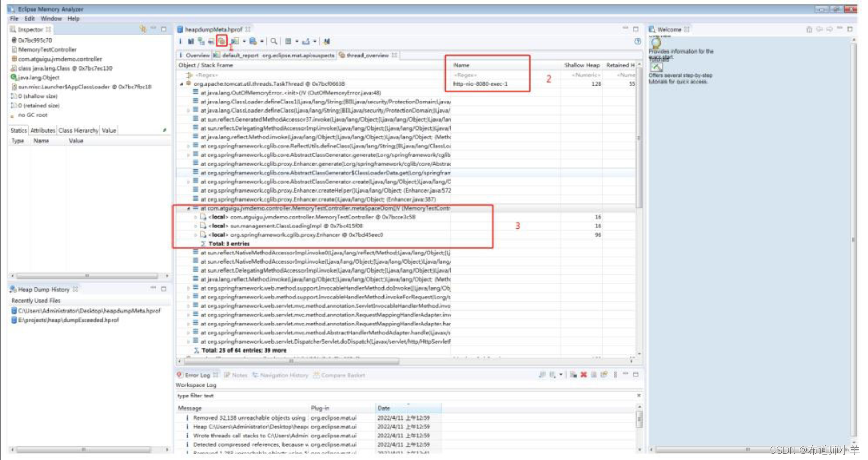Viewport: 868px width, 460px height.
Task: Expand the local cglib Enhancer entry
Action: pyautogui.click(x=196, y=235)
